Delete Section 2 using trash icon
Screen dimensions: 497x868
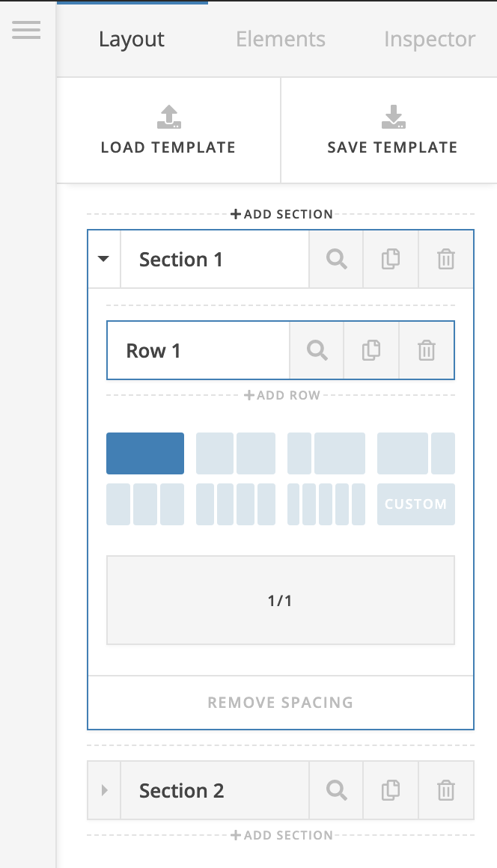tap(446, 790)
